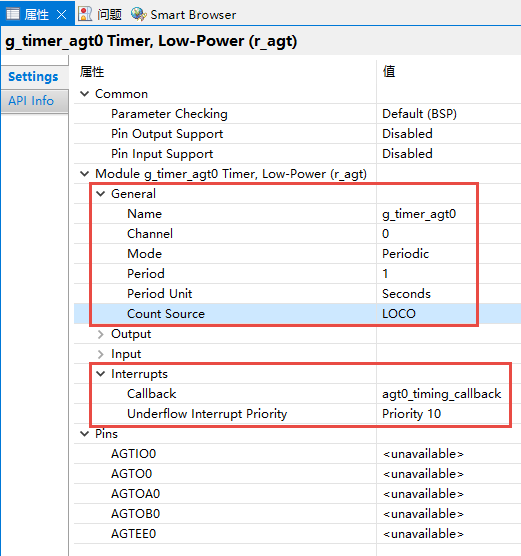Select the Channel property label
The height and width of the screenshot is (556, 521).
click(x=150, y=234)
